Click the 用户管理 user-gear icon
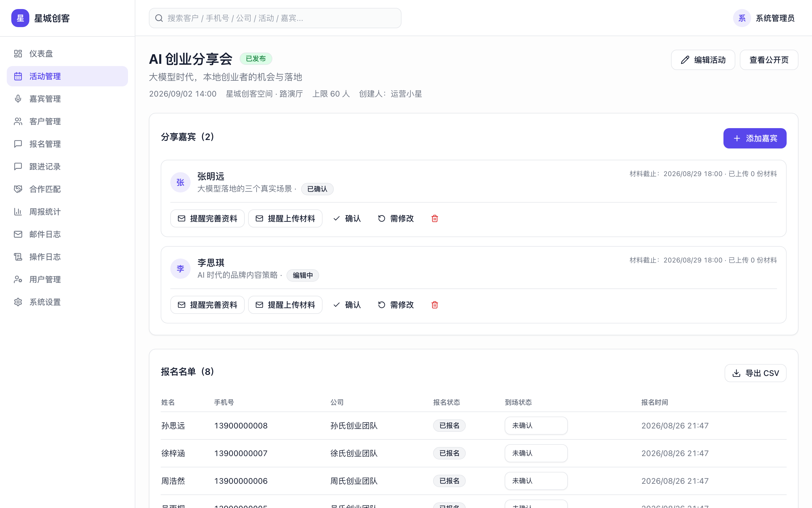This screenshot has height=508, width=812. point(18,279)
